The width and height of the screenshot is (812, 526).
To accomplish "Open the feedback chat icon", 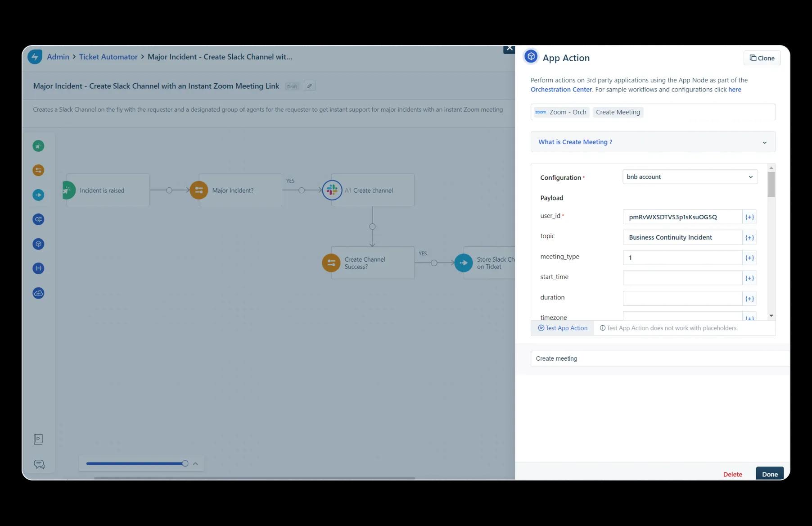I will [x=39, y=464].
